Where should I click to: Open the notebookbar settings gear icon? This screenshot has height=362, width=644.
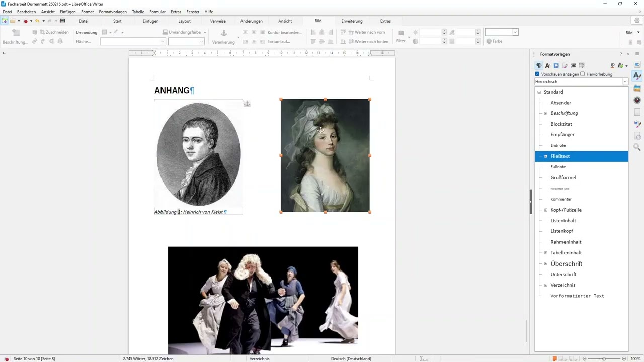tap(637, 21)
